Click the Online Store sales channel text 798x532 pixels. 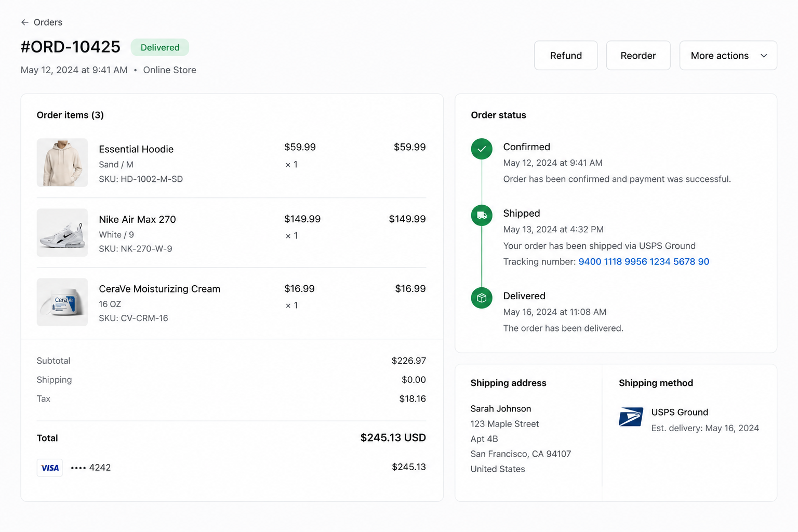[170, 70]
